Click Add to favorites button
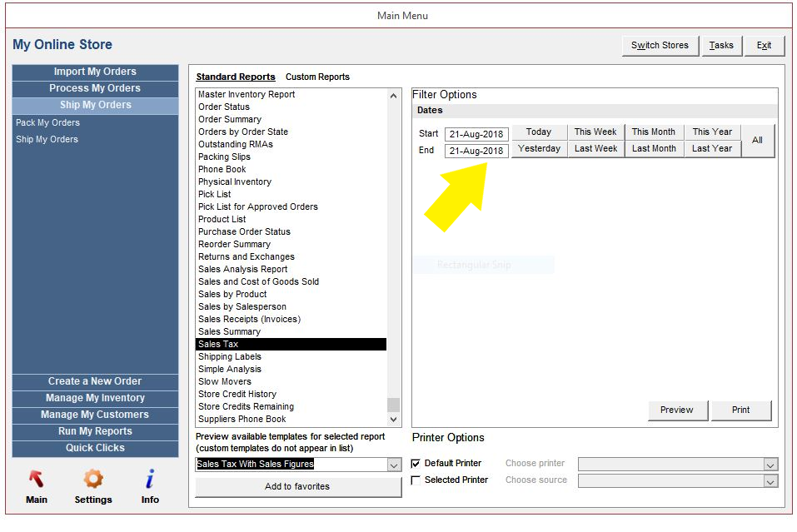Screen dimensions: 797x532 pyautogui.click(x=298, y=487)
